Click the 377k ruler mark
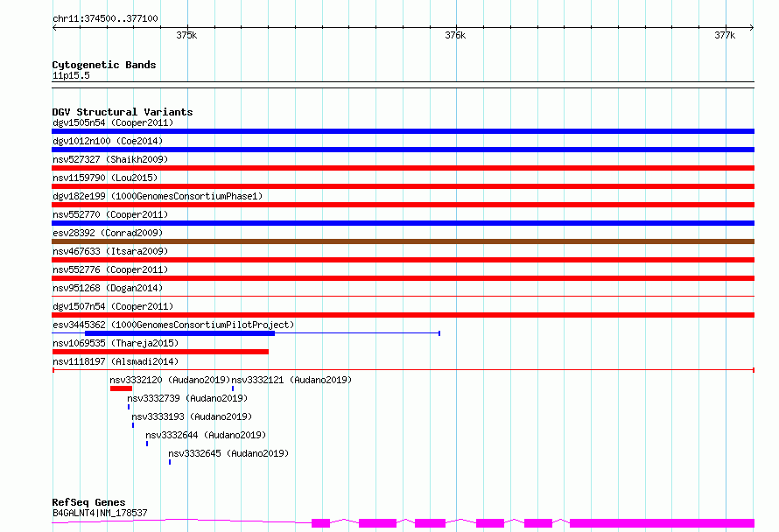This screenshot has height=532, width=779. 725,35
